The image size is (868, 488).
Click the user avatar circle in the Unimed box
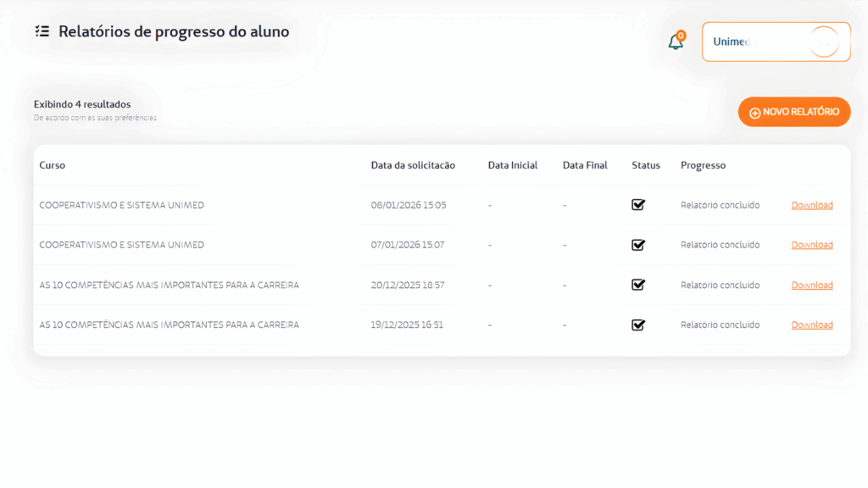point(823,42)
